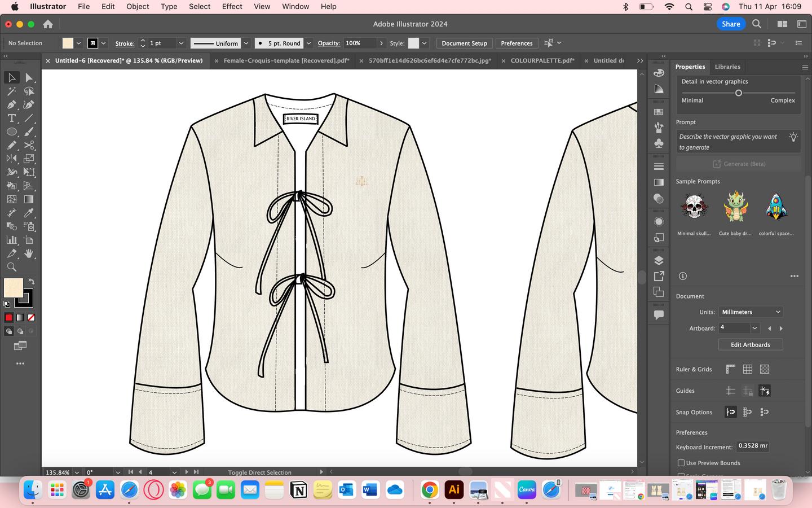Open Document Setup
This screenshot has height=508, width=812.
[x=464, y=43]
